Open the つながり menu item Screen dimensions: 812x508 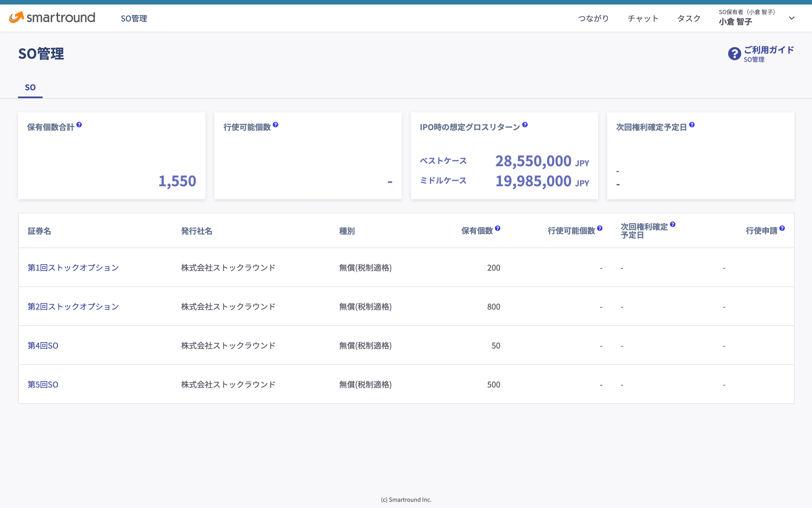click(593, 18)
